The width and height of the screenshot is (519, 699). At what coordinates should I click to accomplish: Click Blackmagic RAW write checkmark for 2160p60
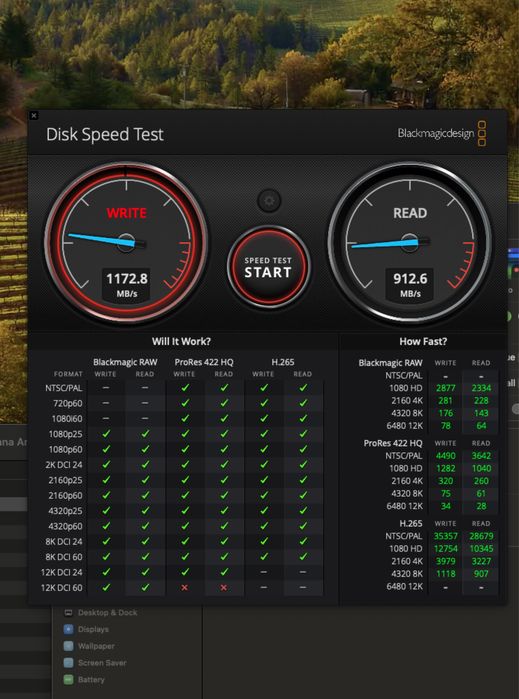pyautogui.click(x=106, y=495)
